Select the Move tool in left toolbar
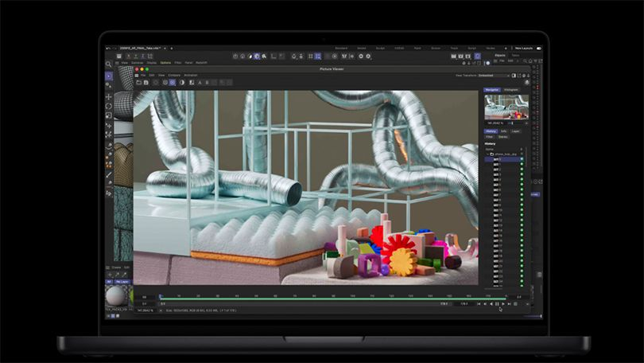The height and width of the screenshot is (363, 644). click(109, 97)
